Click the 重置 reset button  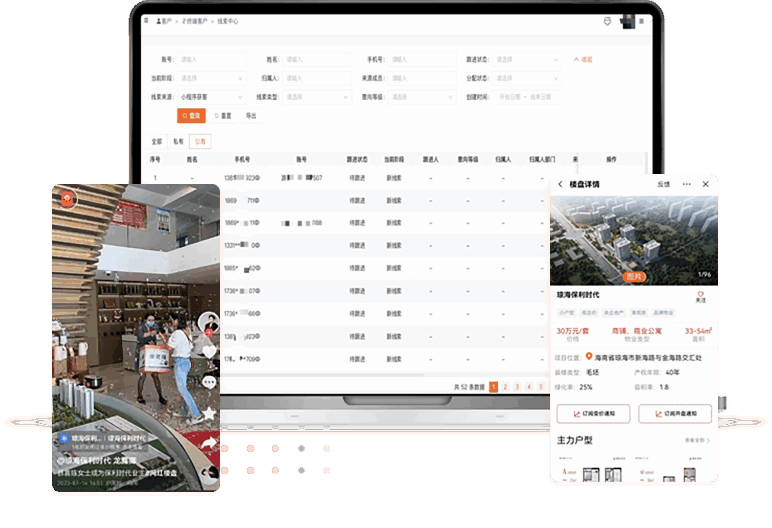224,116
